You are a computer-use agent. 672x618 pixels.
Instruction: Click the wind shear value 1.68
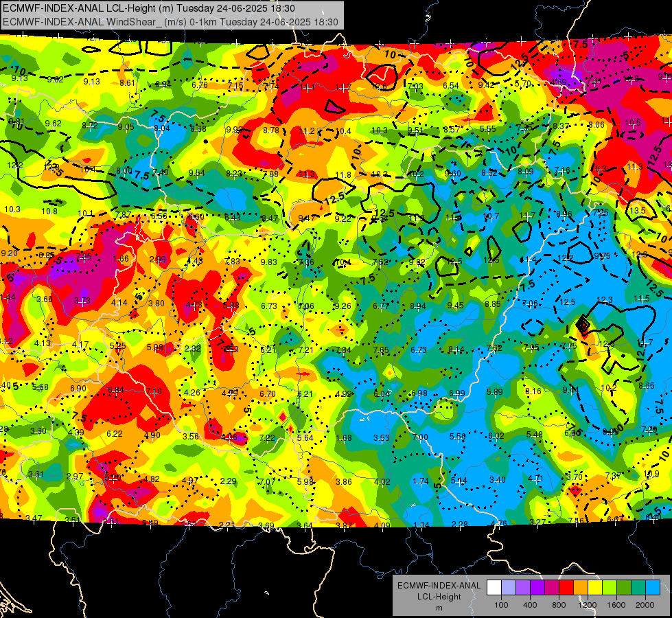[344, 438]
